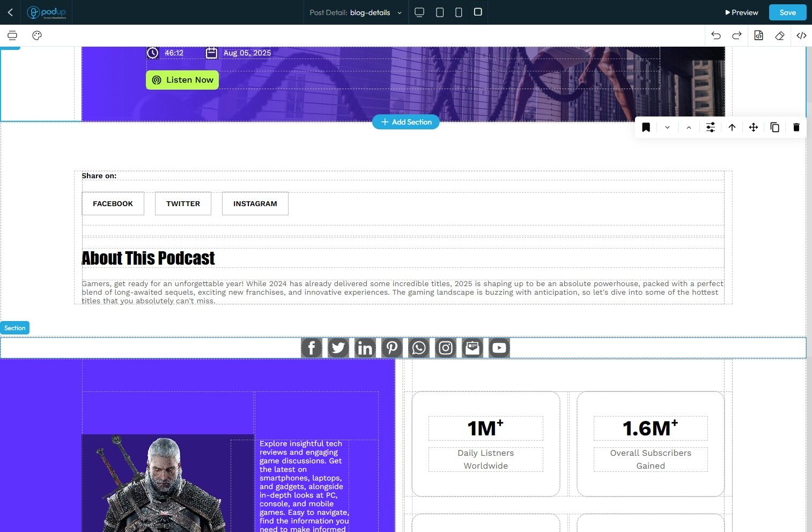
Task: Click the INSTAGRAM share button
Action: tap(255, 203)
